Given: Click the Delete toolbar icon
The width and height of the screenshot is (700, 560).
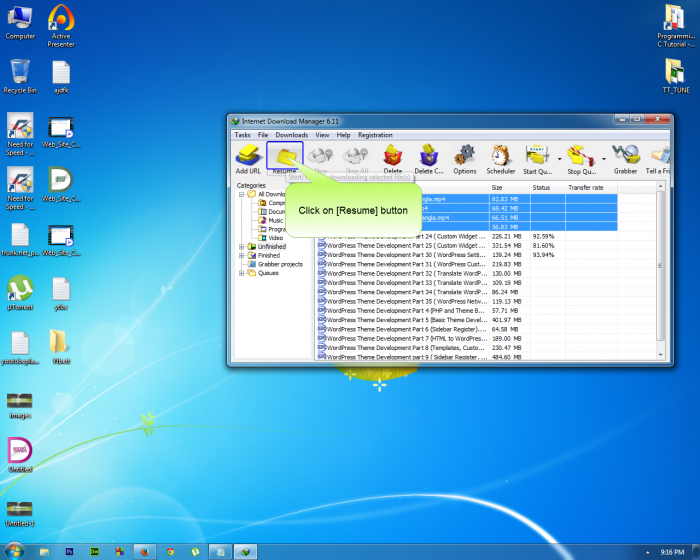Looking at the screenshot, I should point(393,156).
